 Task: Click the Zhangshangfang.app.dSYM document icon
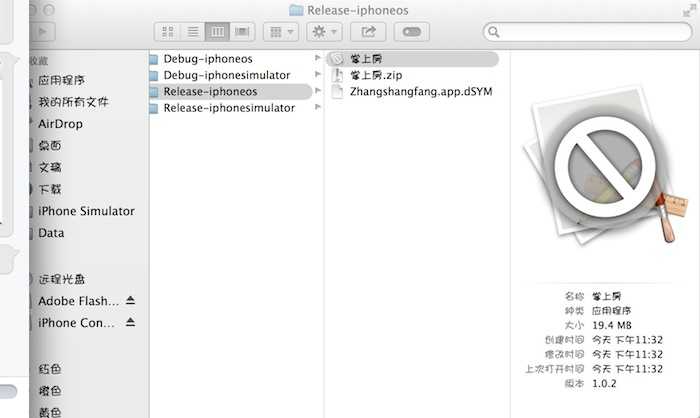338,92
